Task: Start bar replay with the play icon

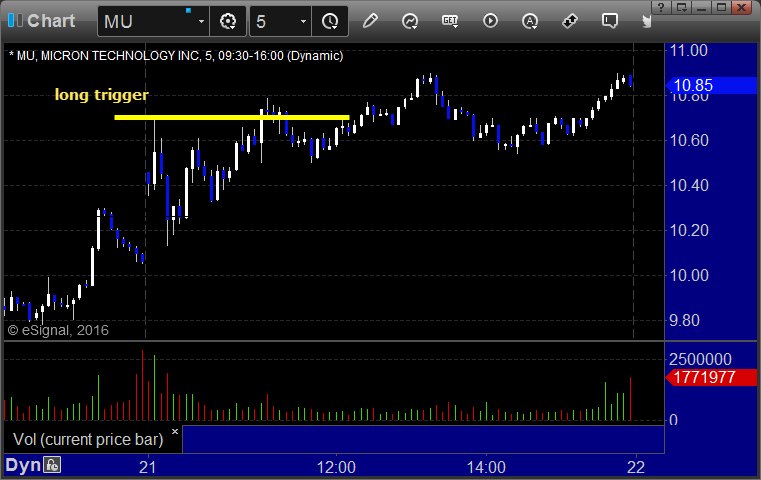Action: [x=490, y=21]
